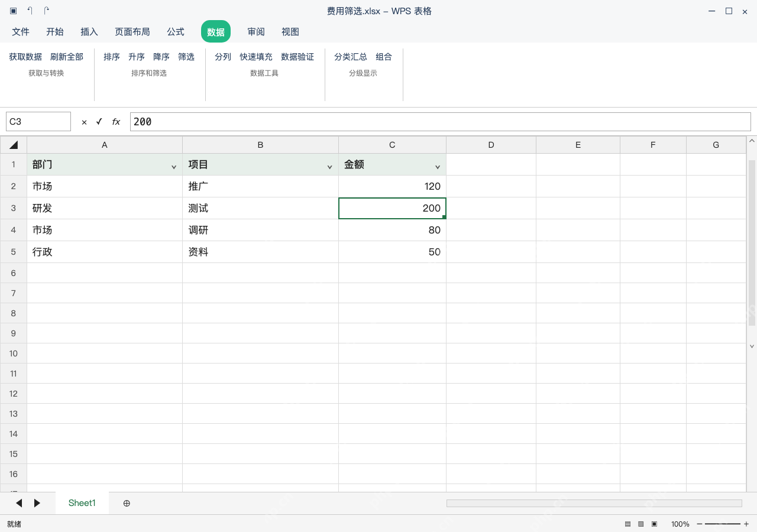
Task: Click the zoom slider in the status bar
Action: [723, 524]
